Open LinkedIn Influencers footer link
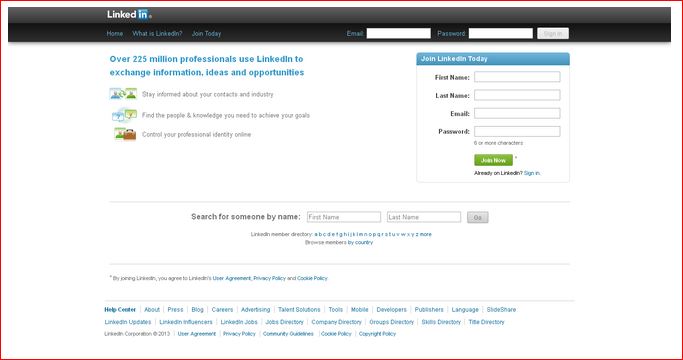Screen dimensions: 683x360 pyautogui.click(x=186, y=322)
